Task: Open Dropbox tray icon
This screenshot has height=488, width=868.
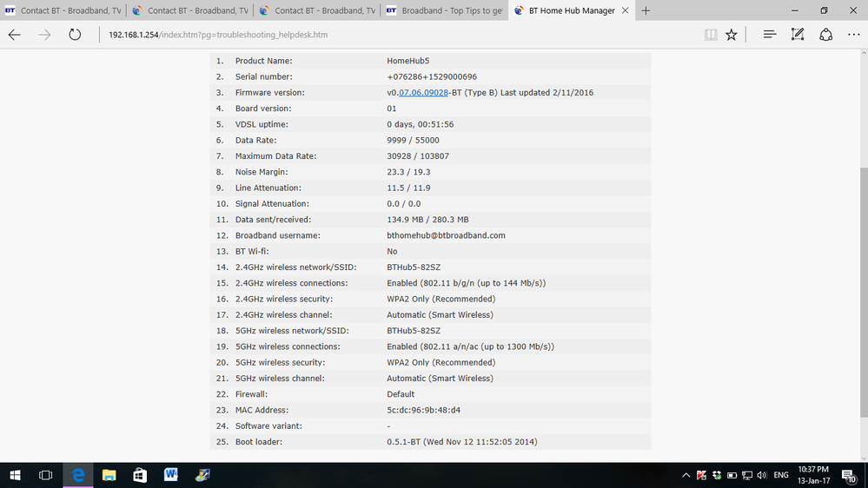Action: (717, 475)
